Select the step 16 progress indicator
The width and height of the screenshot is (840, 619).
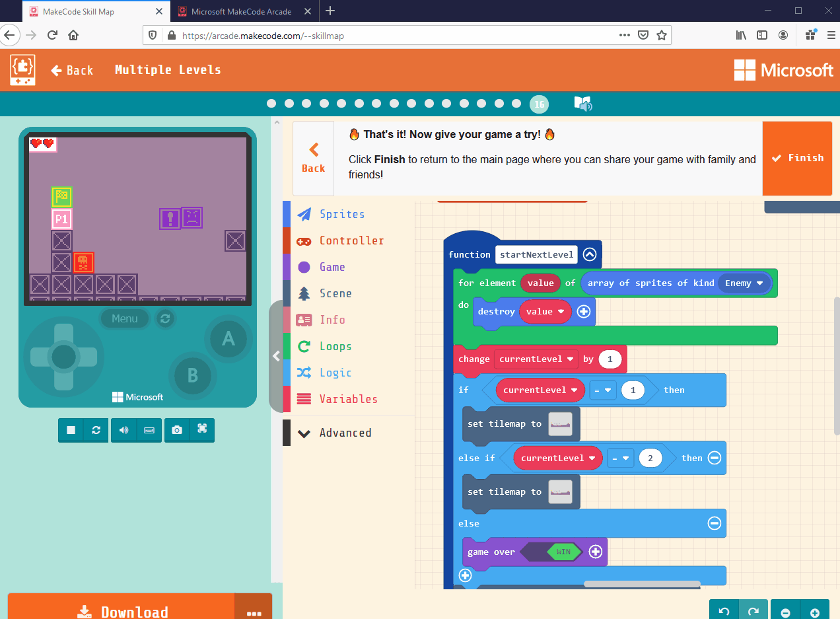click(x=539, y=104)
